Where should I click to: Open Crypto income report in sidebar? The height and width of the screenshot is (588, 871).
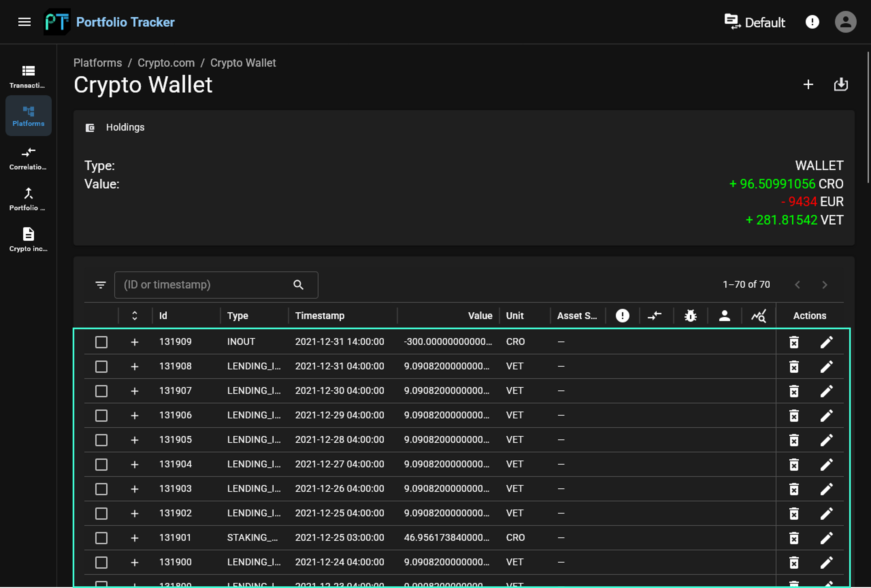tap(28, 240)
